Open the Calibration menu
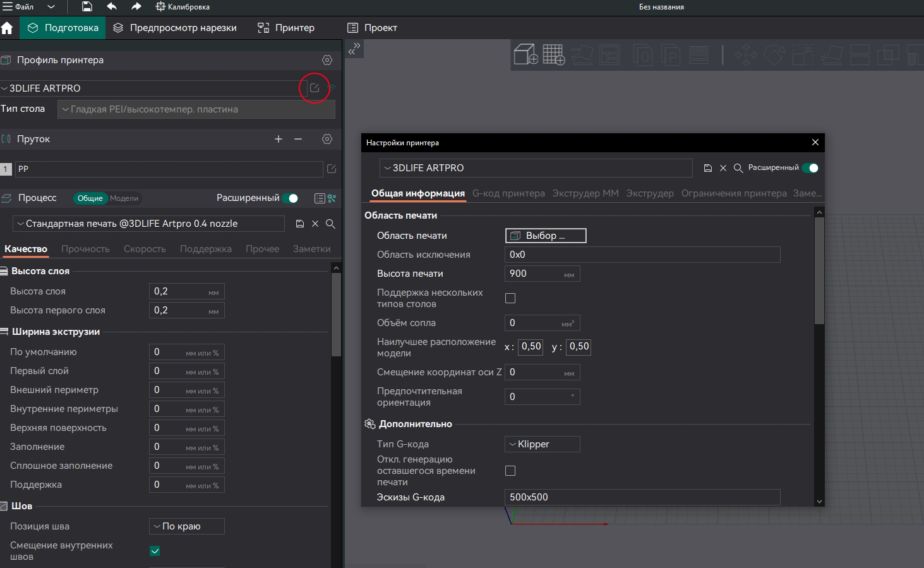 point(183,7)
